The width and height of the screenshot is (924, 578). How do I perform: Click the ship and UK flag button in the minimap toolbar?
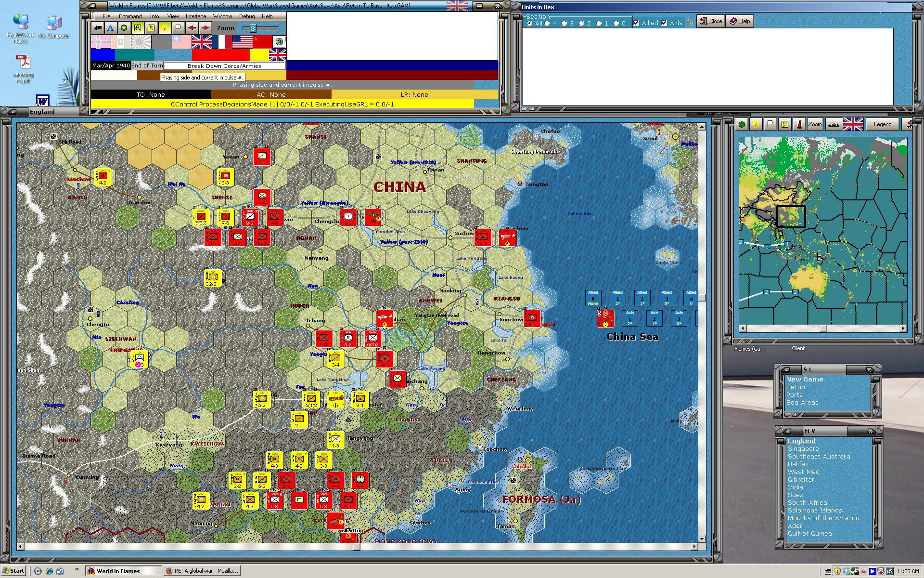pyautogui.click(x=845, y=124)
